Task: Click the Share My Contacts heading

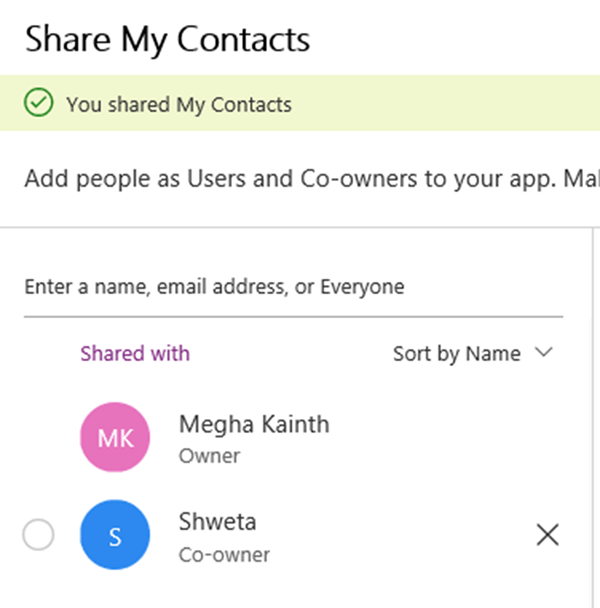Action: click(167, 39)
